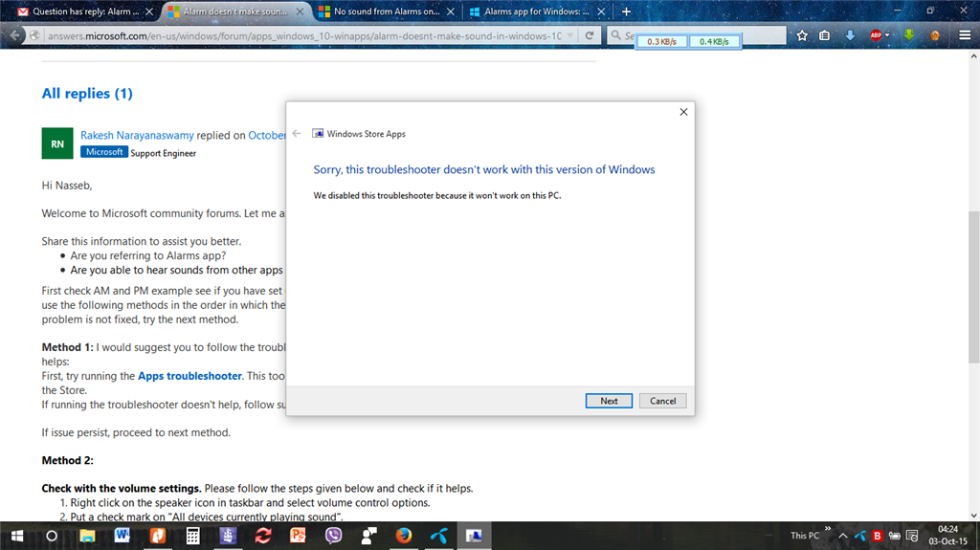Image resolution: width=980 pixels, height=550 pixels.
Task: Click 'This PC' taskbar toolbar label
Action: coord(804,536)
